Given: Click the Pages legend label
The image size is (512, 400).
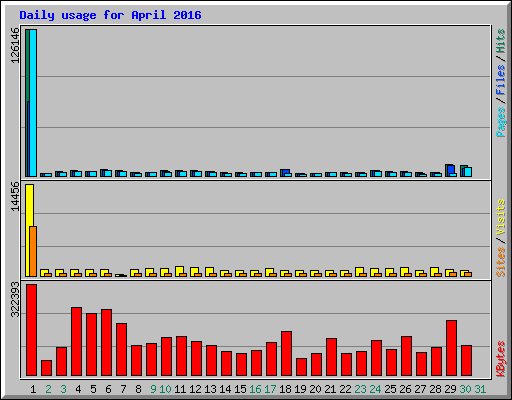Looking at the screenshot, I should [x=501, y=122].
